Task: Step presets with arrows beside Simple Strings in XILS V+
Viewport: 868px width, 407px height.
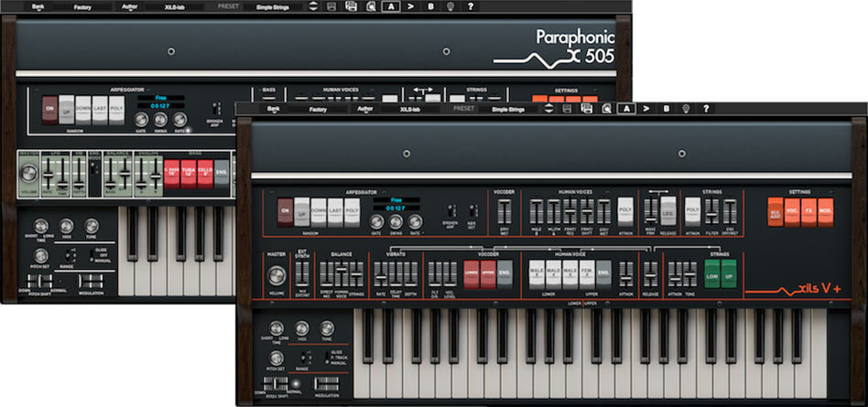Action: click(548, 109)
